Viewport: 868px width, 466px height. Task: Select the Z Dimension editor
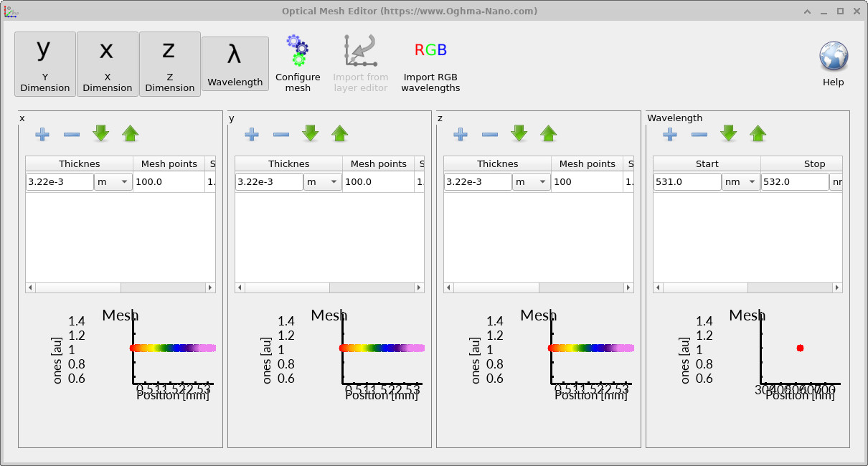(169, 64)
